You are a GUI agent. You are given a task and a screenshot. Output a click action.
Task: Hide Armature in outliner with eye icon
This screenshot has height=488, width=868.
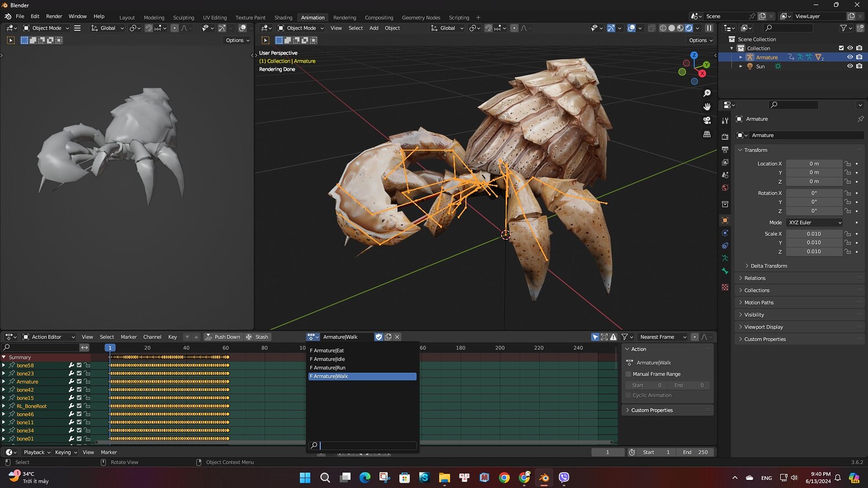click(850, 57)
